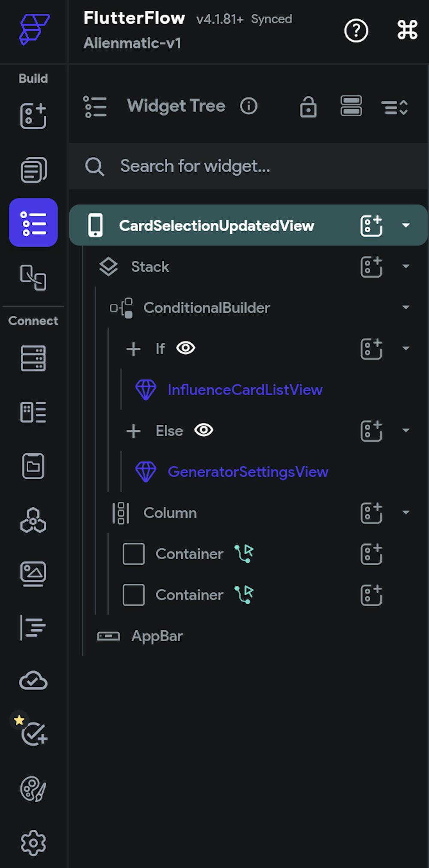The width and height of the screenshot is (429, 868).
Task: Collapse the ConditionalBuilder node arrow
Action: (x=406, y=308)
